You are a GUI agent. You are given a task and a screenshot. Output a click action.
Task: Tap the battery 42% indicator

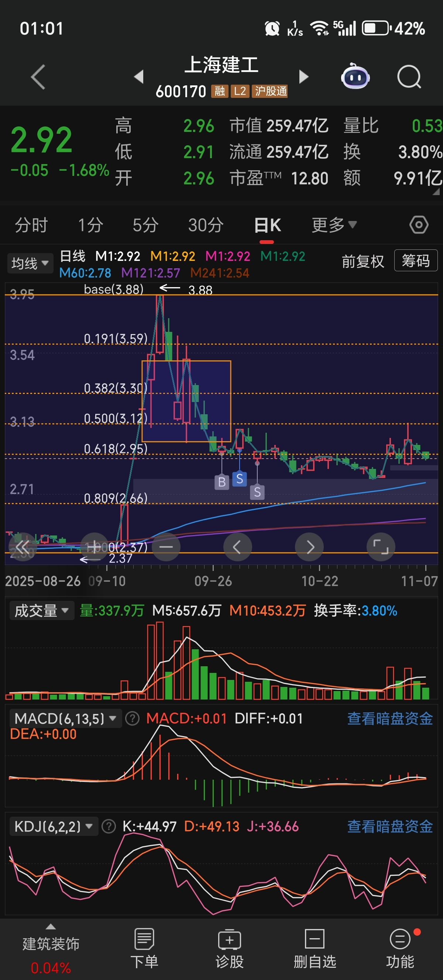click(x=394, y=28)
